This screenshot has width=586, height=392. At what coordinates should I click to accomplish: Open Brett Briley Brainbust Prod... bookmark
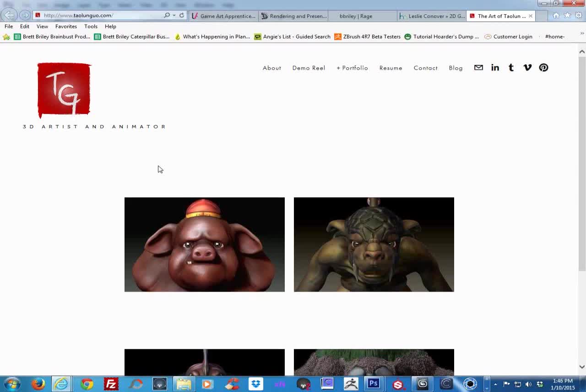(52, 37)
